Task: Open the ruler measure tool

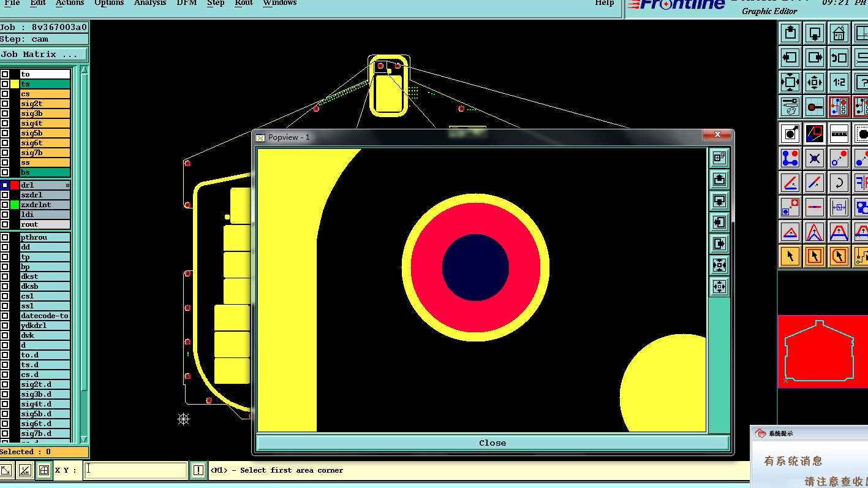Action: 839,134
